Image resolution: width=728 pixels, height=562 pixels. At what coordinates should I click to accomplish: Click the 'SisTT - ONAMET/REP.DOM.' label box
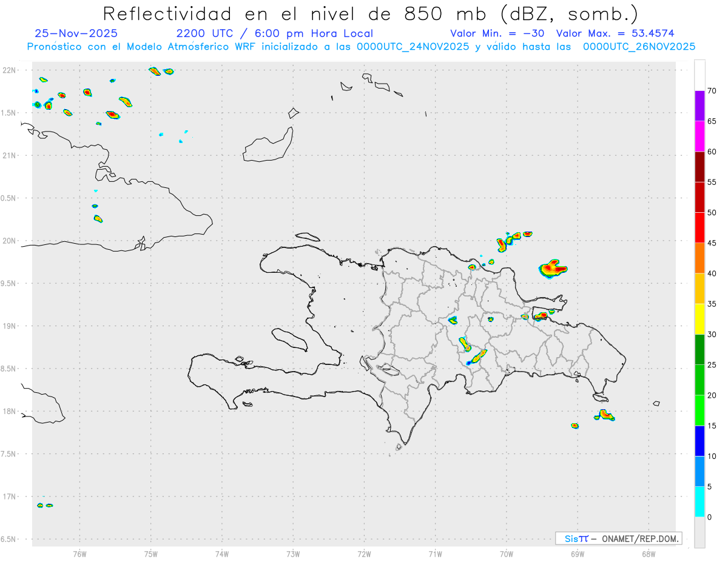point(618,538)
